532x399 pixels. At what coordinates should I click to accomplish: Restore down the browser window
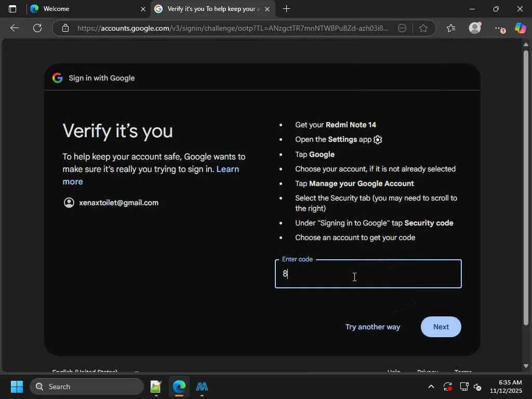[x=496, y=9]
